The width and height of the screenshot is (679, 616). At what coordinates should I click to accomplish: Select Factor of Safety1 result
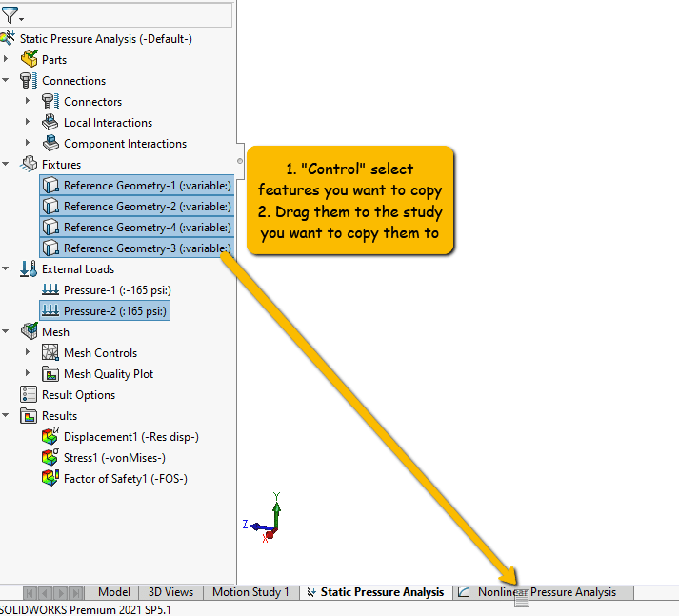[x=125, y=479]
